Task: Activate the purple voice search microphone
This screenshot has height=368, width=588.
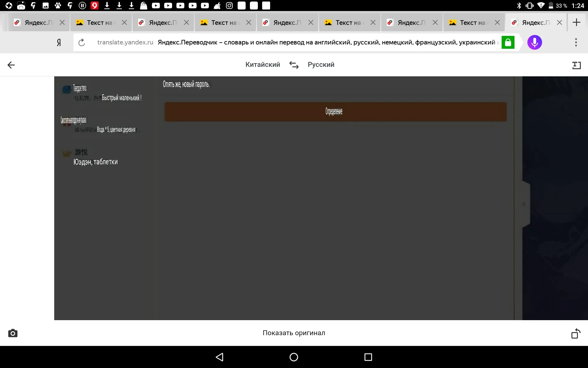Action: click(534, 42)
